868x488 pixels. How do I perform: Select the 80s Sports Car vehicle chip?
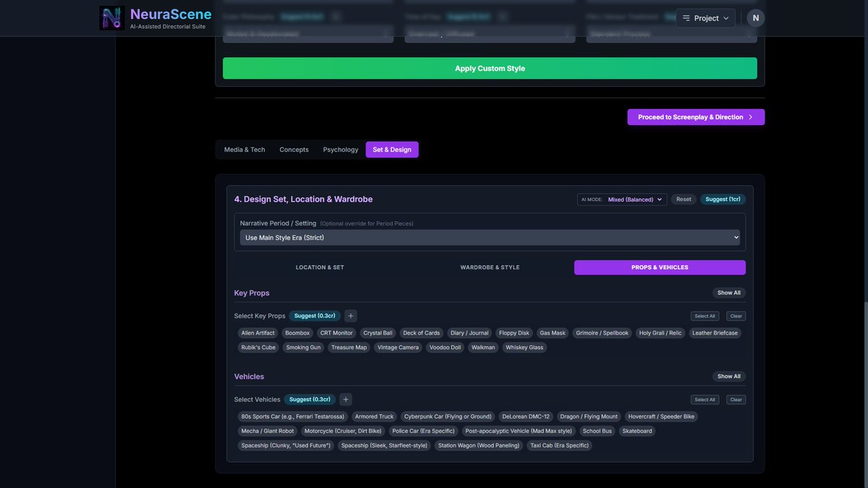pos(293,416)
